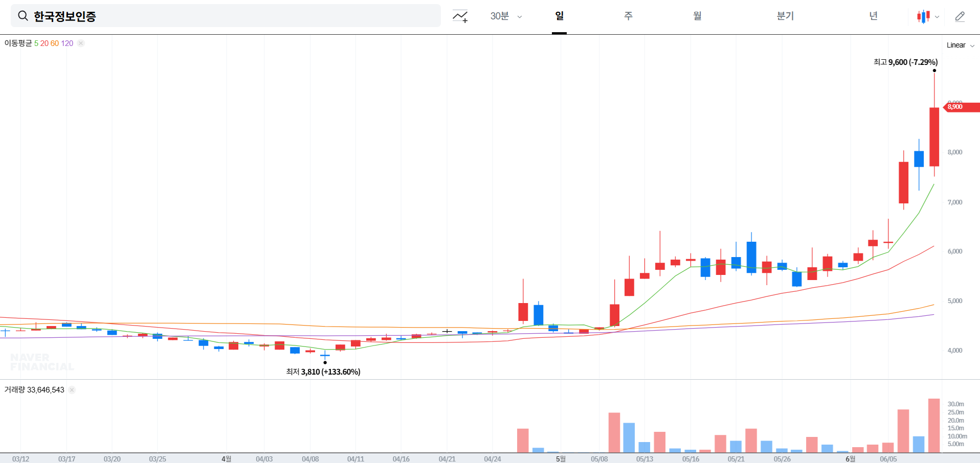Click the moving average 120 value

(x=67, y=43)
